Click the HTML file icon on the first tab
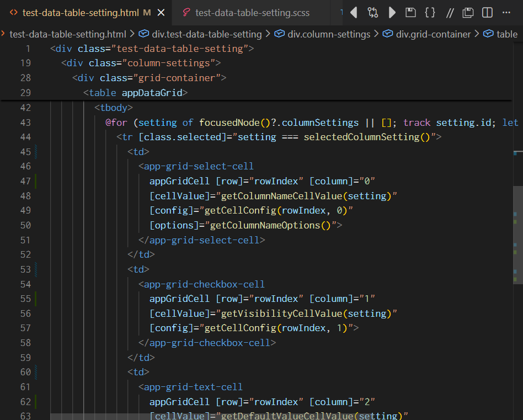The image size is (523, 420). pos(14,13)
